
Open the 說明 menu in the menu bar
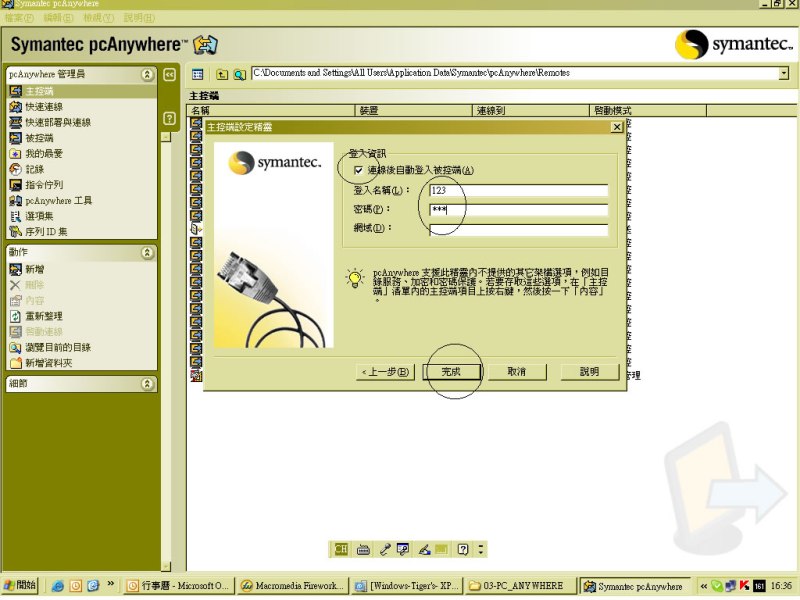click(x=139, y=18)
